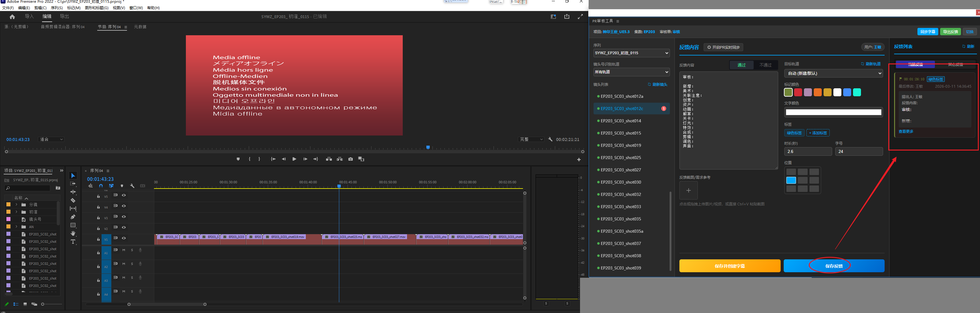Mute audio track A1

coord(124,250)
